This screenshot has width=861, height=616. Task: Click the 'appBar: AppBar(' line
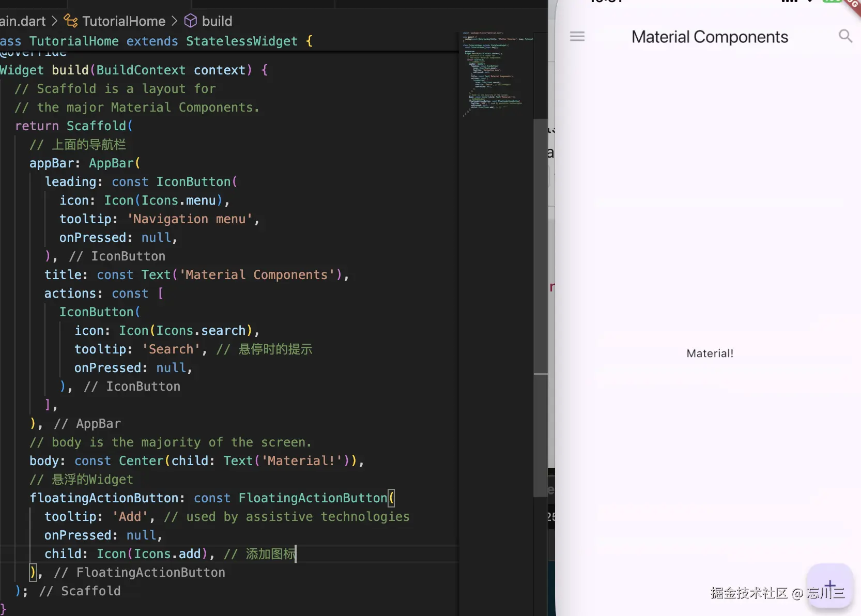pos(85,163)
